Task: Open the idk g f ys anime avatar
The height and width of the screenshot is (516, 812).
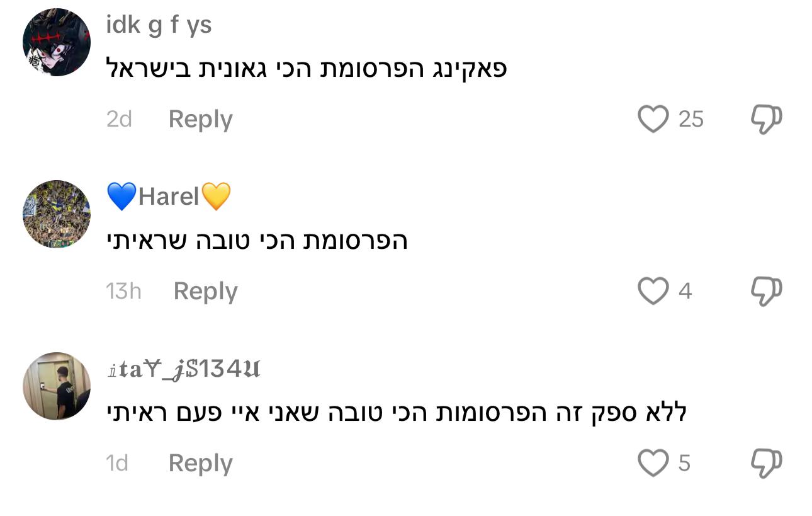Action: tap(57, 43)
